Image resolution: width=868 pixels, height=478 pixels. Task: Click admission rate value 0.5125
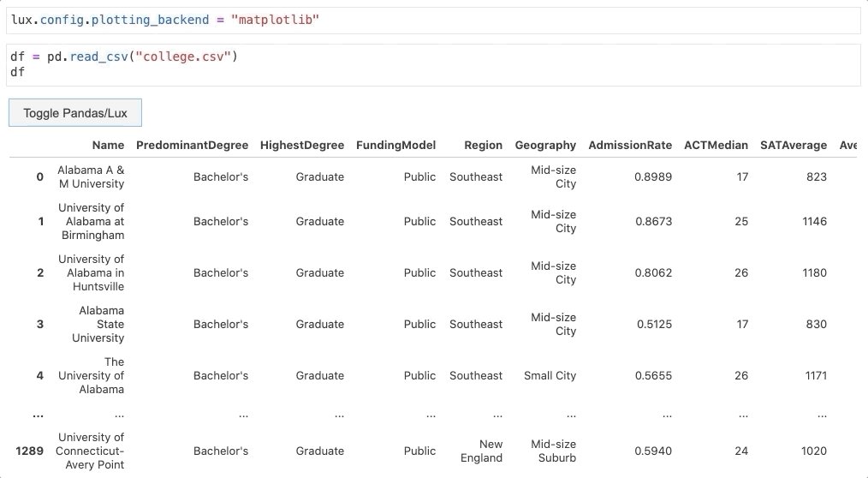click(654, 324)
